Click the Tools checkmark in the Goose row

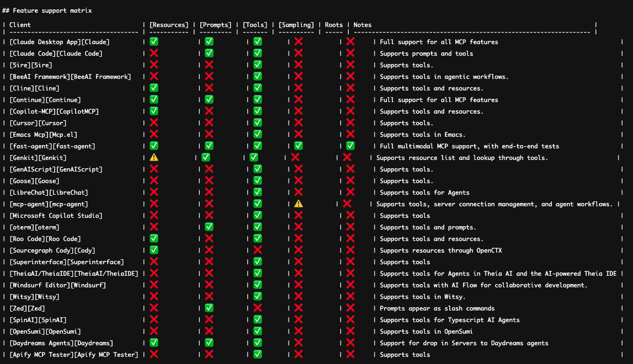(x=258, y=180)
